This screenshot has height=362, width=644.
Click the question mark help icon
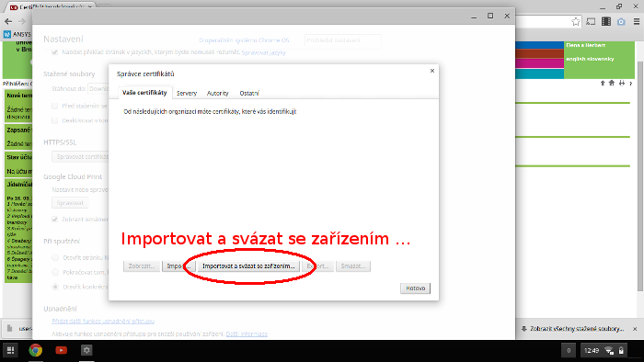pyautogui.click(x=631, y=84)
